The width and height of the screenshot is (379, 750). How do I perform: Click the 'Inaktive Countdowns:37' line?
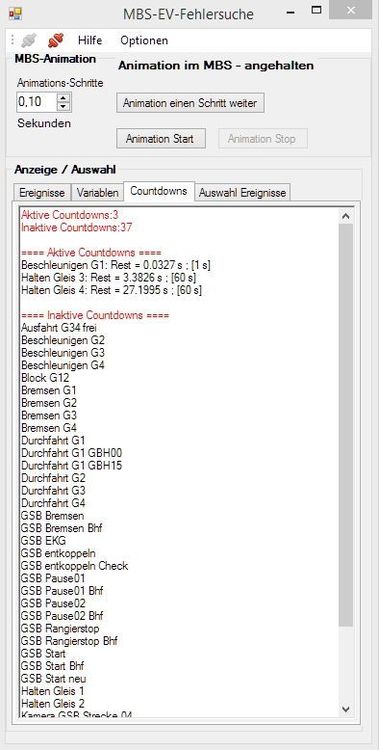[x=77, y=227]
